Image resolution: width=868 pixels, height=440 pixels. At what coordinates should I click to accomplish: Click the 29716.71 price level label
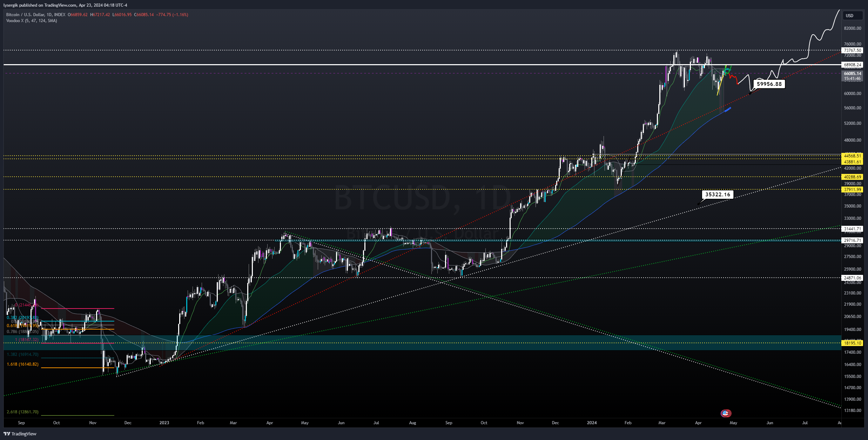853,241
